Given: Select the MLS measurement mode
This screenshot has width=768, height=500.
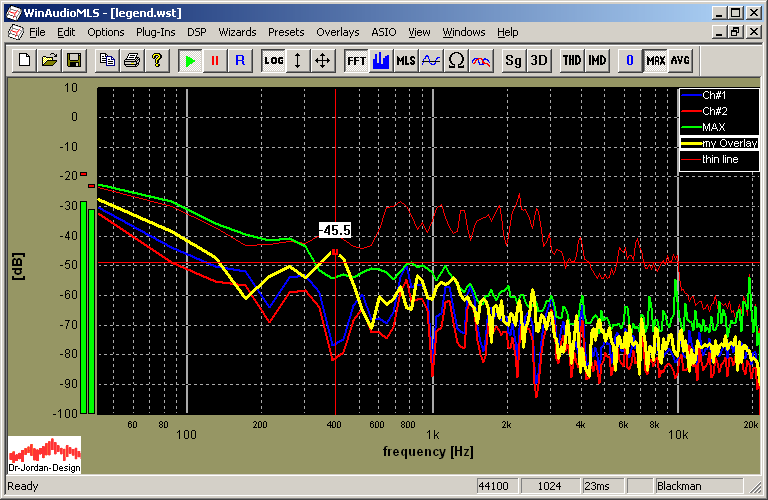Looking at the screenshot, I should [x=406, y=60].
